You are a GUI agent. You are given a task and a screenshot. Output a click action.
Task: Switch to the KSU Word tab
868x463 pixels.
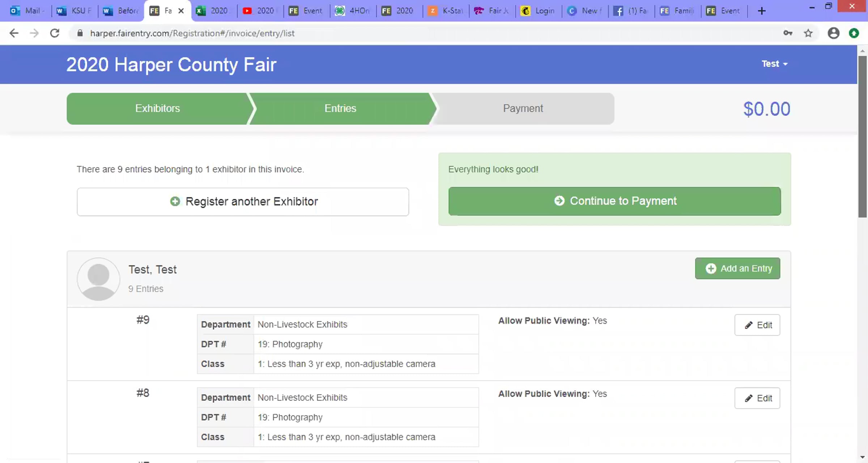click(75, 11)
